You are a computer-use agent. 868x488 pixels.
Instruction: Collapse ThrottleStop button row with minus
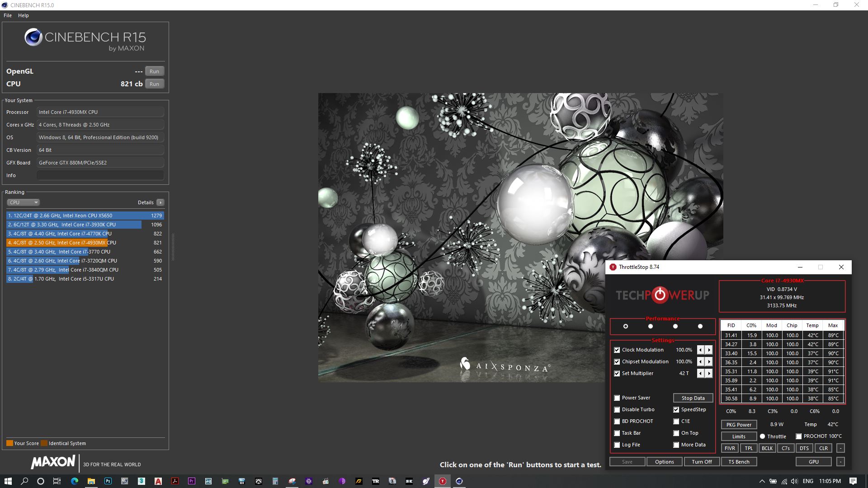pyautogui.click(x=840, y=448)
